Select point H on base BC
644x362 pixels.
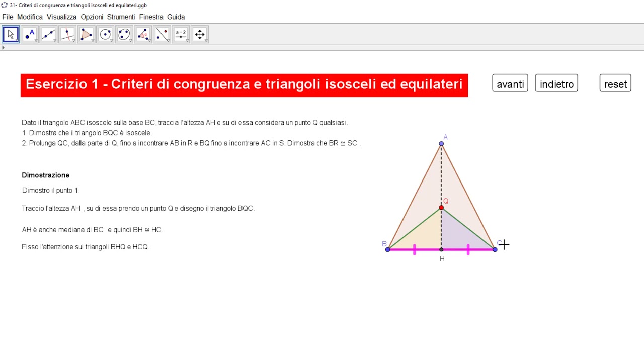[441, 249]
